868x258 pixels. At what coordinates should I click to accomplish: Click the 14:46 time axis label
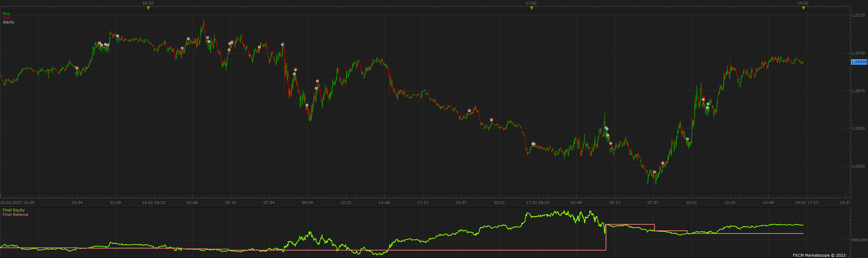pyautogui.click(x=384, y=203)
